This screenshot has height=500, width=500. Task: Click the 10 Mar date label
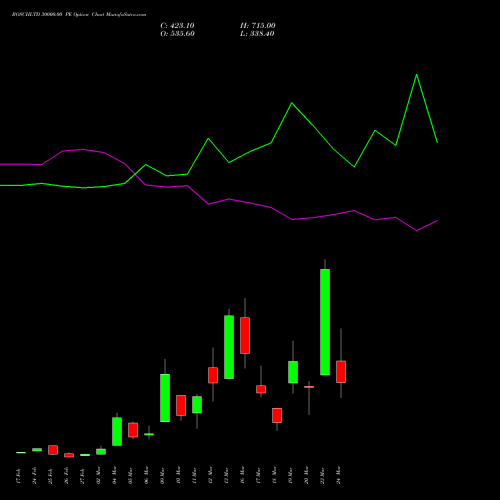(178, 475)
